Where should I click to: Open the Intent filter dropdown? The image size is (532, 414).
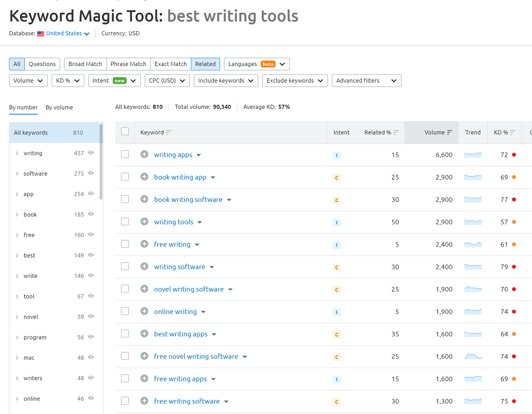tap(114, 81)
